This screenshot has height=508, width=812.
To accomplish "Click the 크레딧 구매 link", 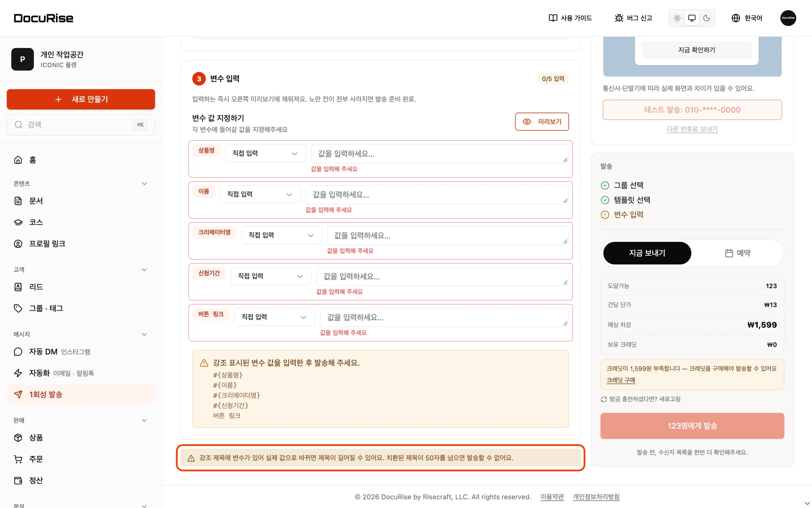I will (621, 380).
